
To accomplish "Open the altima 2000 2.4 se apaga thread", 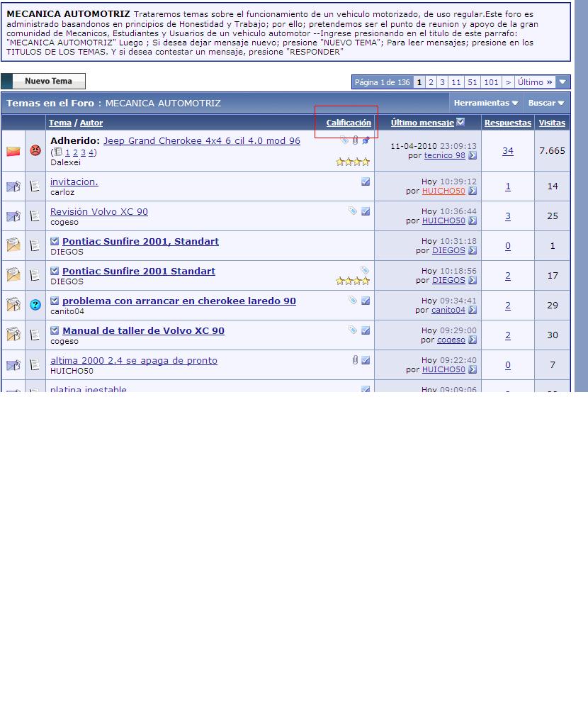I will tap(133, 360).
